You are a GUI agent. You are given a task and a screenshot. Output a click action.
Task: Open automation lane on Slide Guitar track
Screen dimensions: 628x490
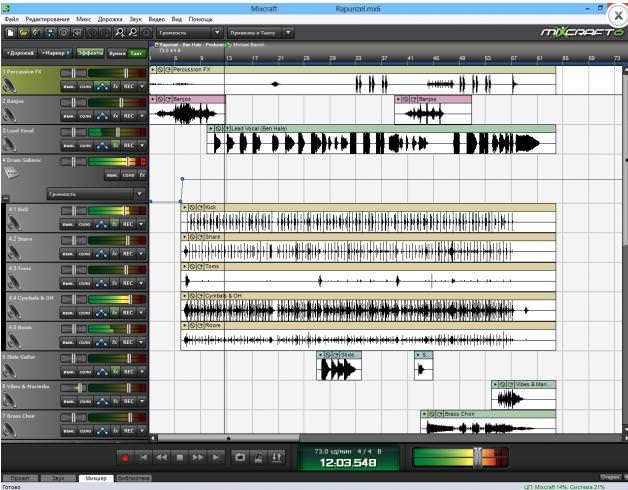click(103, 372)
